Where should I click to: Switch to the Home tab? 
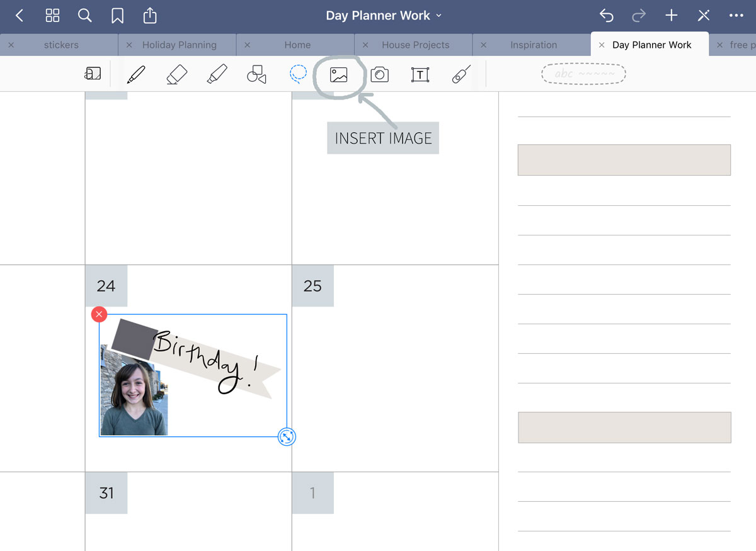click(297, 45)
